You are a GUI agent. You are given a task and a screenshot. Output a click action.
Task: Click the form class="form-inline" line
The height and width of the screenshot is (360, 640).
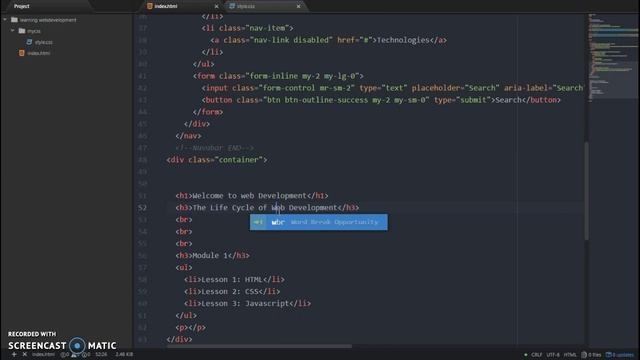coord(278,76)
